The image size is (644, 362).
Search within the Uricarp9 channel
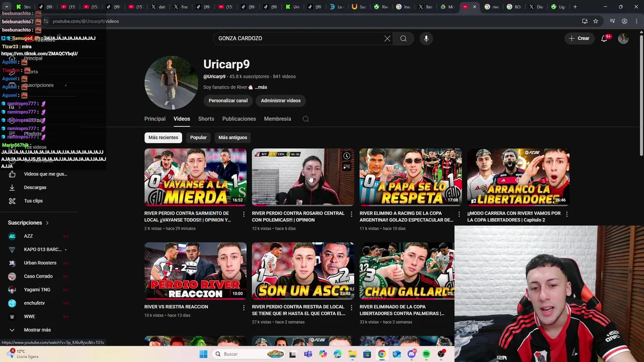(x=305, y=119)
